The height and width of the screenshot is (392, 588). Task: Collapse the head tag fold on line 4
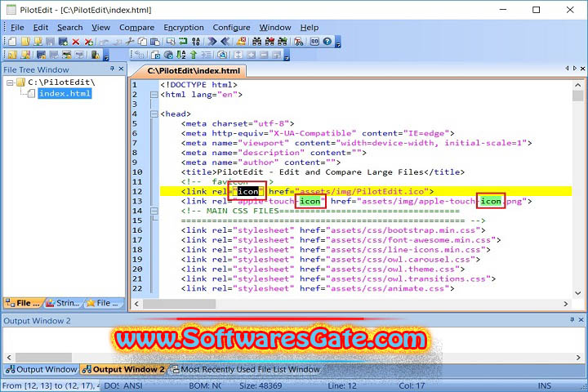point(154,114)
